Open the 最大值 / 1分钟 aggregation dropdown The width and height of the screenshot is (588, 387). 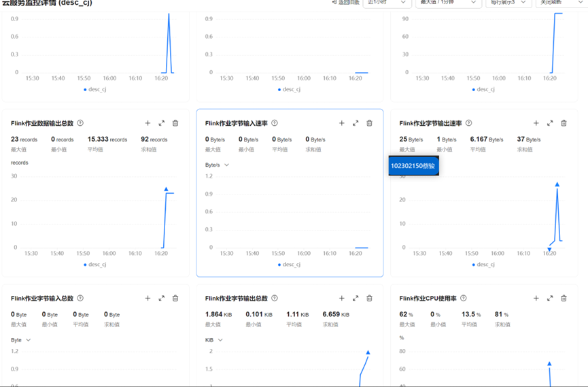click(x=449, y=3)
